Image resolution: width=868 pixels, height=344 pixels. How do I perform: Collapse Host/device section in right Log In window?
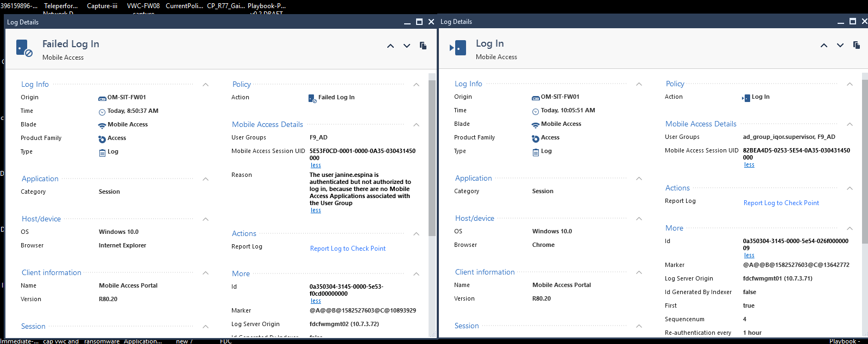click(x=639, y=219)
